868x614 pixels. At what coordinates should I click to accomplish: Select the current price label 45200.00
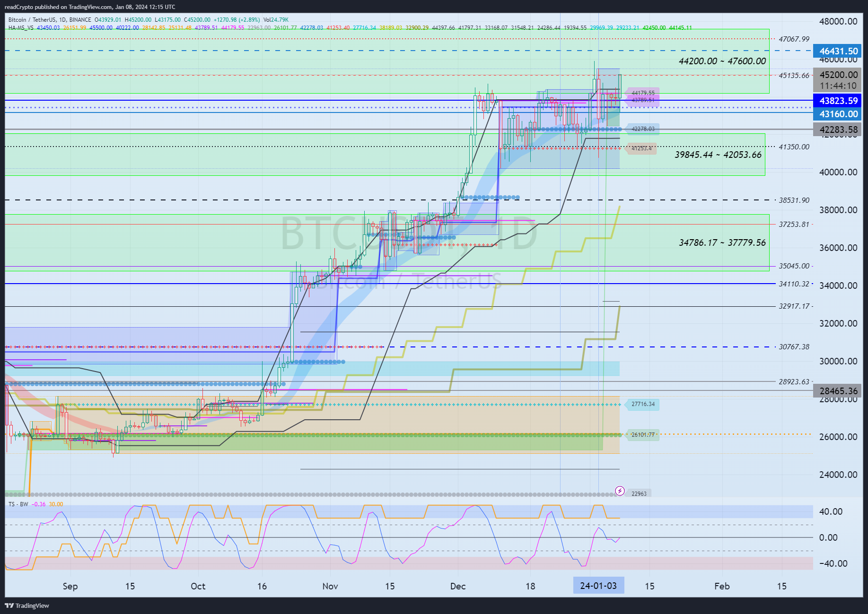pyautogui.click(x=838, y=75)
